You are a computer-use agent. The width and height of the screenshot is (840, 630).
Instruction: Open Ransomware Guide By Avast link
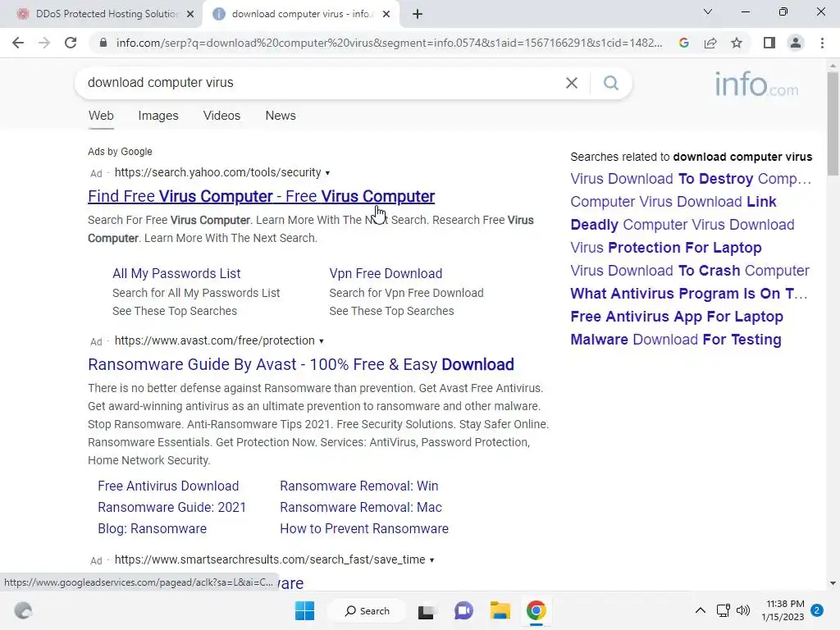[x=300, y=365]
